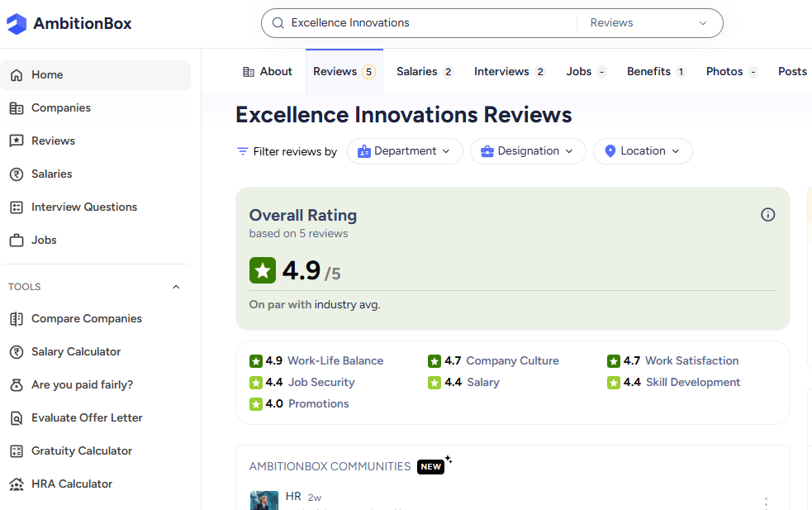This screenshot has height=510, width=812.
Task: Click the Jobs briefcase icon in sidebar
Action: pos(17,241)
